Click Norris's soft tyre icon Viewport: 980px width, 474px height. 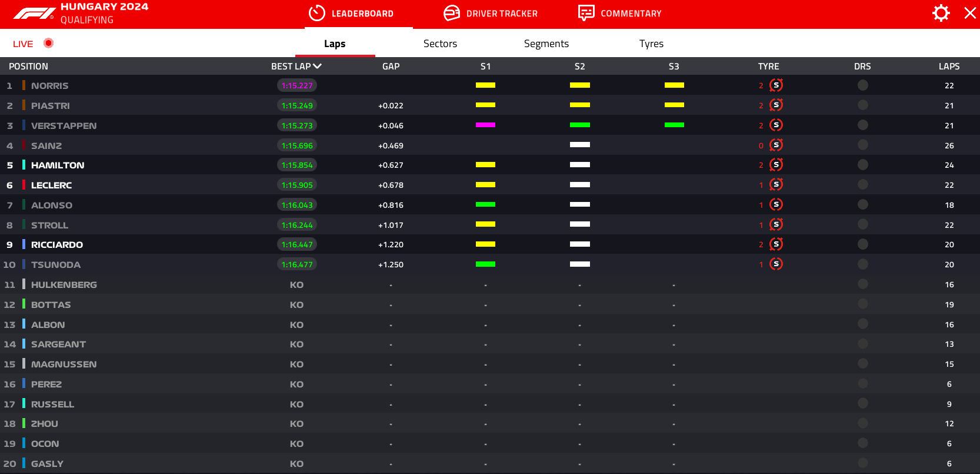coord(776,85)
